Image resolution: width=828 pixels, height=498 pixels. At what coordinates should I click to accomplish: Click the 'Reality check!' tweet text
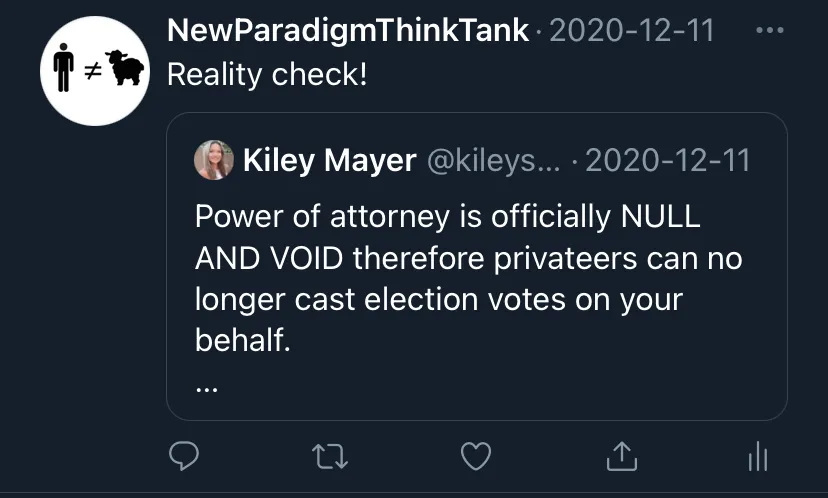pos(267,74)
